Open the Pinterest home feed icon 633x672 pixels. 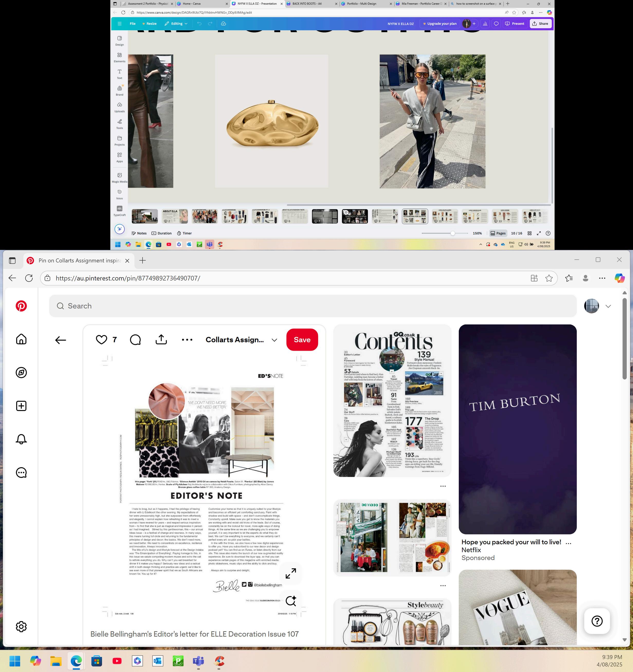click(x=21, y=339)
